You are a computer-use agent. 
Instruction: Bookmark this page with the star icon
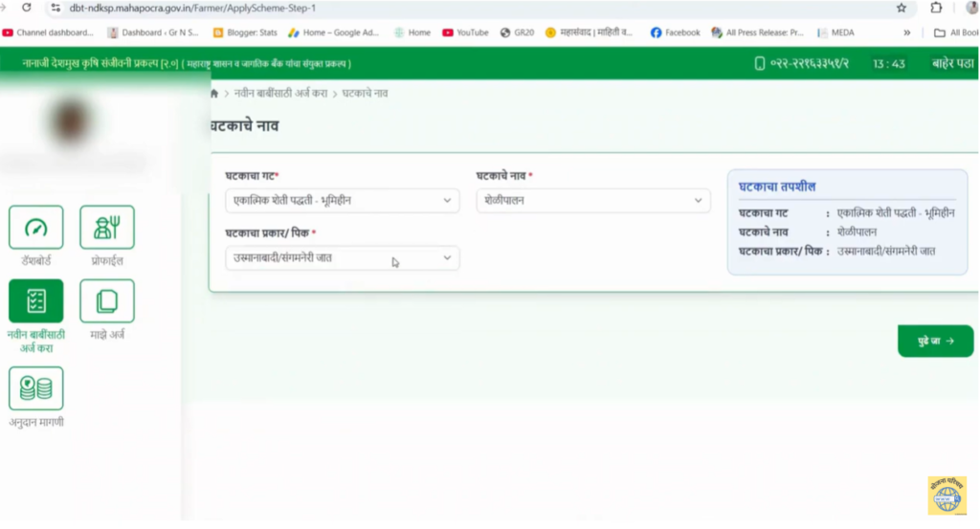(901, 8)
